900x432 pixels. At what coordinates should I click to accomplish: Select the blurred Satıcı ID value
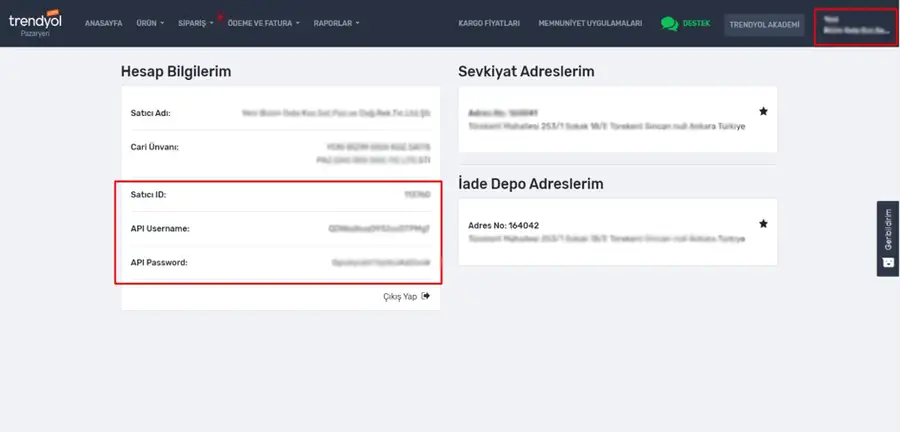[x=417, y=194]
